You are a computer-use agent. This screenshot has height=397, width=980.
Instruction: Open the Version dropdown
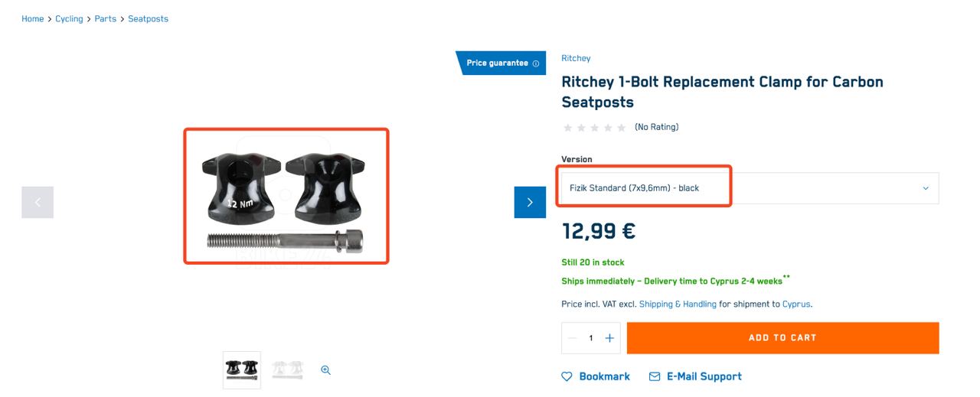coord(750,188)
